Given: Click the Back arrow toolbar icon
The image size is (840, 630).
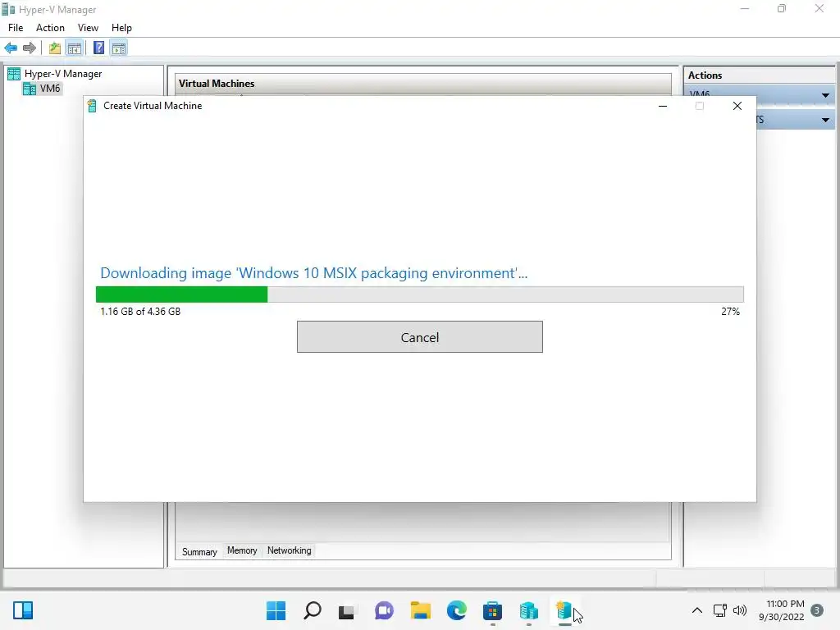Looking at the screenshot, I should [x=11, y=48].
